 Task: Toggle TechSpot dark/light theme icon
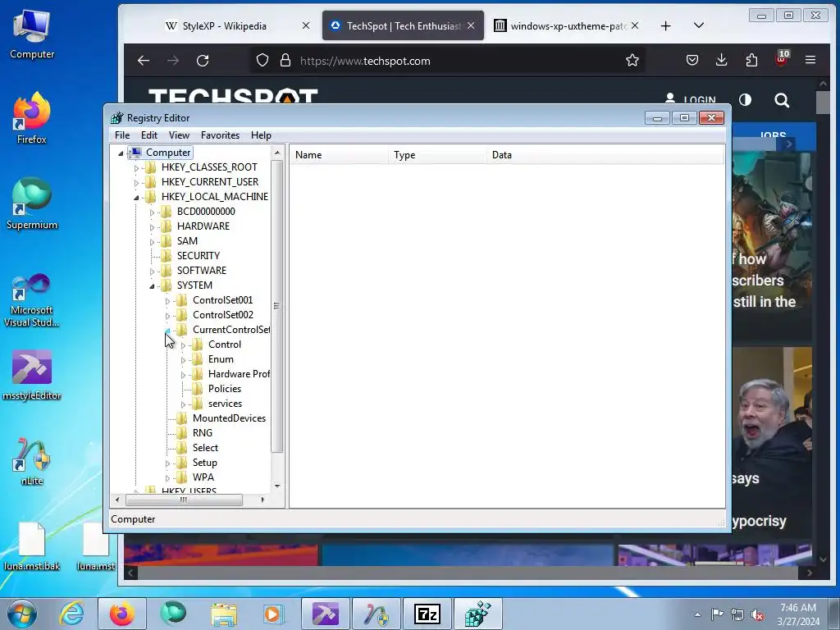tap(745, 99)
